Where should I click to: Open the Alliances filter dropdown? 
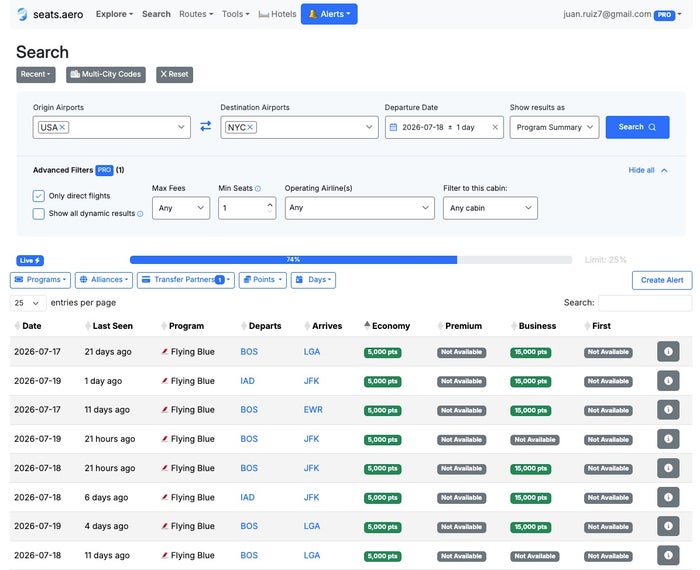pos(104,280)
